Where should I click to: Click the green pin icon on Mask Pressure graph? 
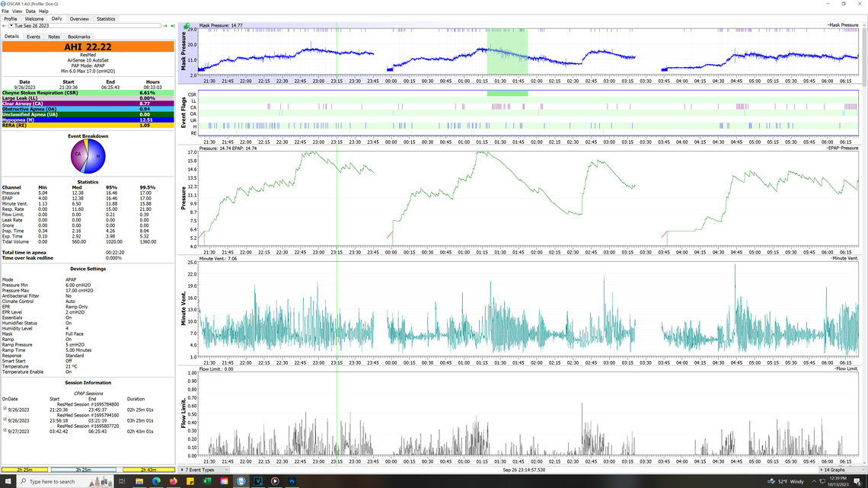[187, 25]
